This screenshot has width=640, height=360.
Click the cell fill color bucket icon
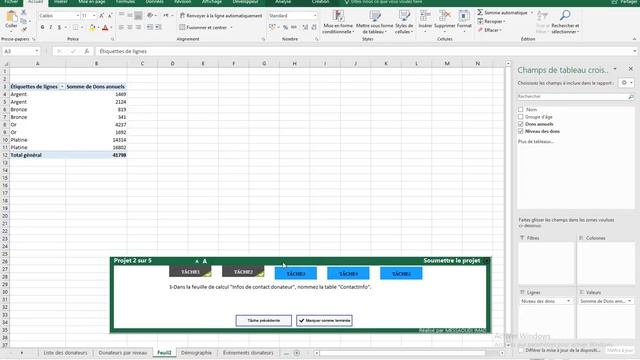[x=92, y=27]
